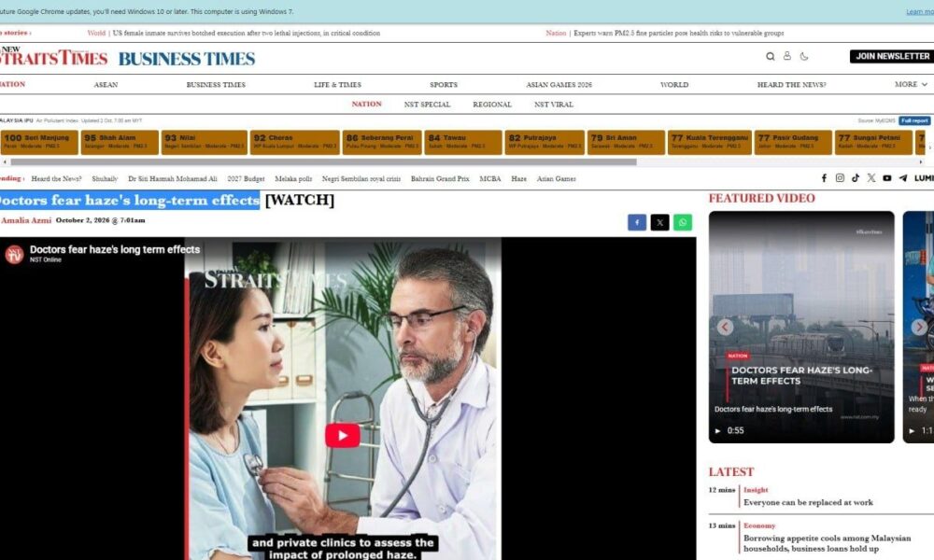Open the WORLD menu item
The image size is (934, 560).
tap(674, 85)
